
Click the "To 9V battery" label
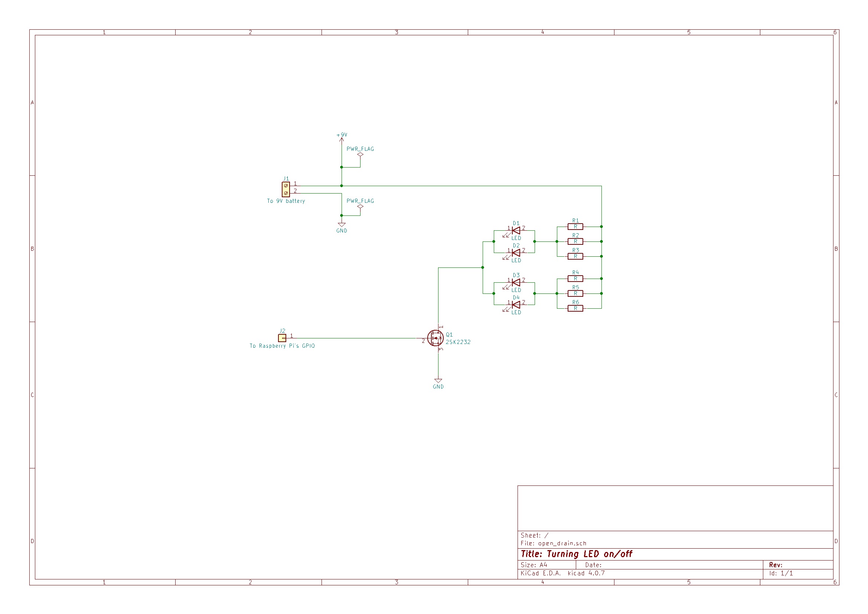[x=286, y=201]
